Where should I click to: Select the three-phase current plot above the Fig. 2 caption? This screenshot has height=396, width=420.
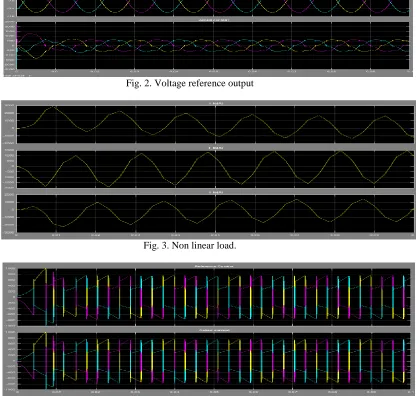click(213, 46)
